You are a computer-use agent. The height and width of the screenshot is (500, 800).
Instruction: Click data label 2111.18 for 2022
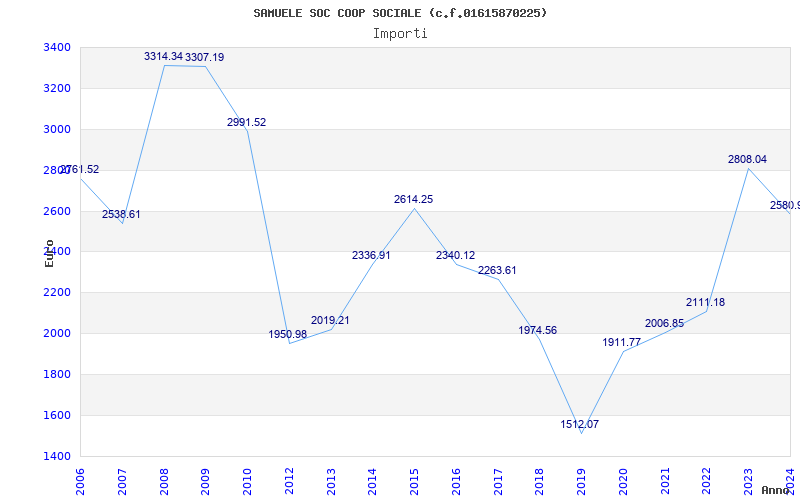705,302
